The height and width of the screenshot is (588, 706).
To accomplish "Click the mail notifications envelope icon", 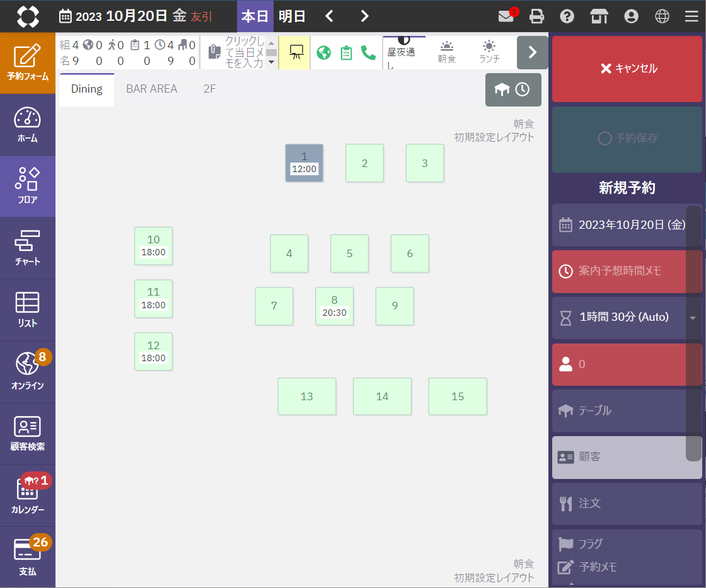I will [x=506, y=16].
